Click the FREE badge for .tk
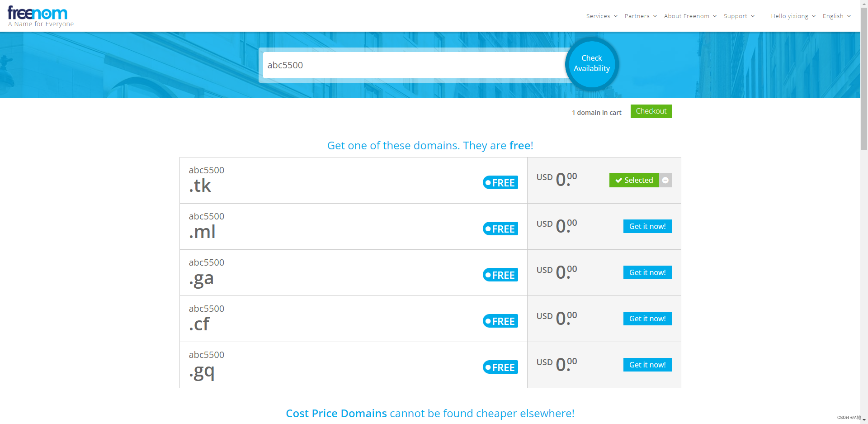 (x=500, y=182)
